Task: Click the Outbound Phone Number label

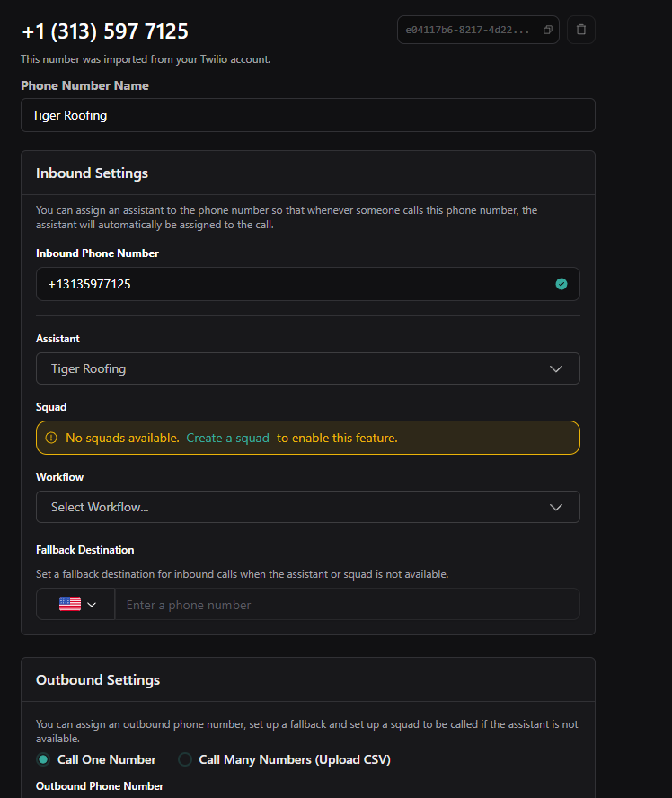Action: [x=100, y=786]
